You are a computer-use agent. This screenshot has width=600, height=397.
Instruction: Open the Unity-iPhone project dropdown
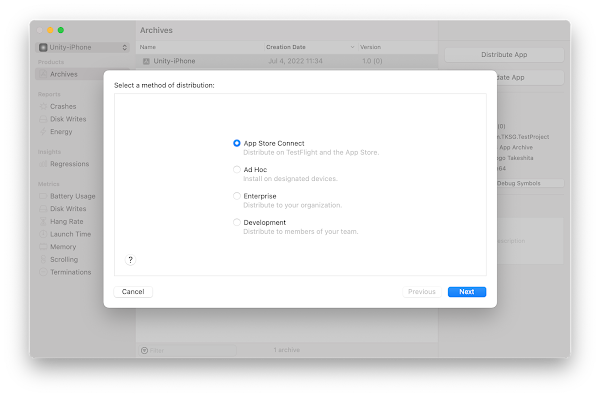pyautogui.click(x=83, y=47)
